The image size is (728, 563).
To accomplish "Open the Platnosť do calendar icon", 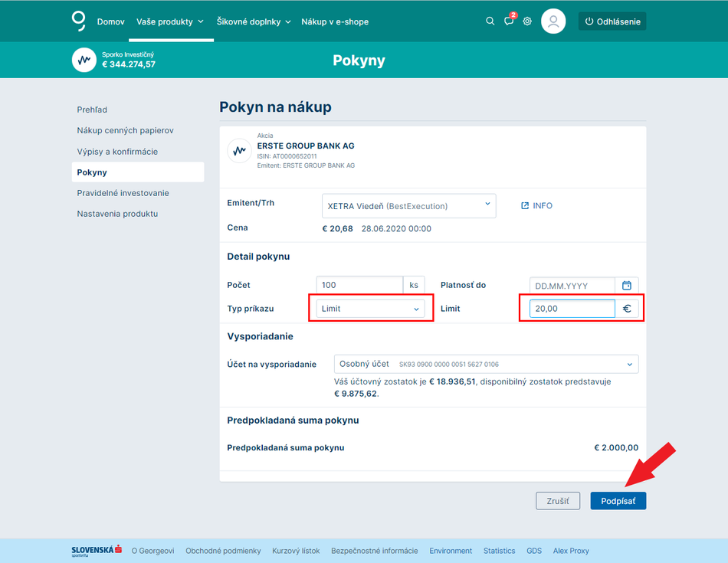I will point(627,286).
